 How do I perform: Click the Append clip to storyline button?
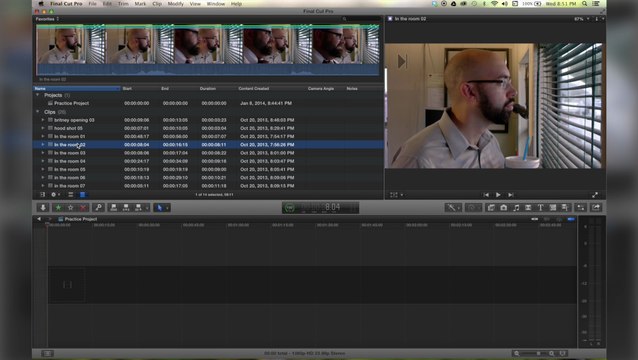[x=138, y=207]
